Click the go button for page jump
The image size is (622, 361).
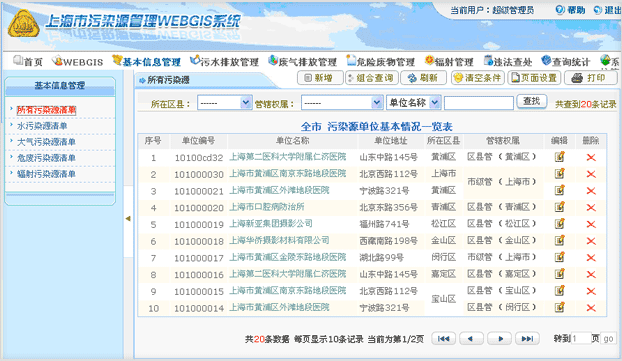point(608,338)
